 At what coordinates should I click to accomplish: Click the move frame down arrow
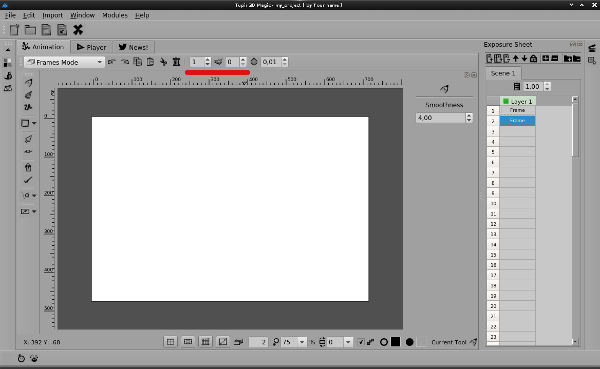coord(524,59)
